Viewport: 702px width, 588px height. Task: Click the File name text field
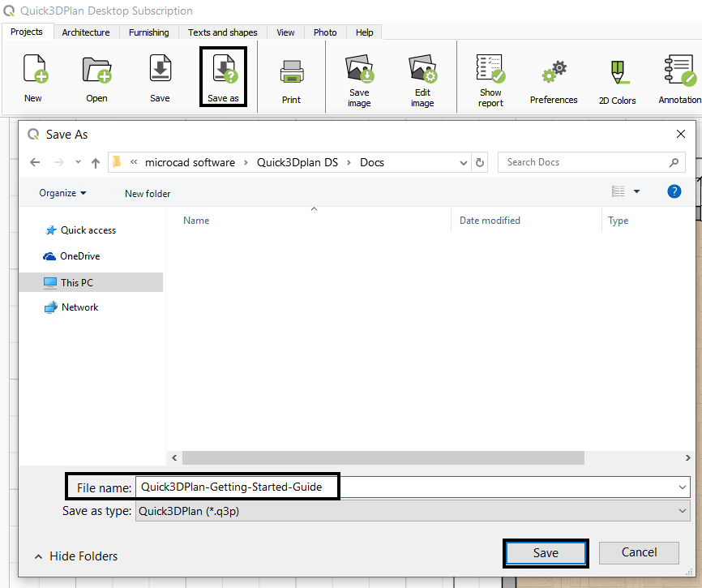click(413, 487)
